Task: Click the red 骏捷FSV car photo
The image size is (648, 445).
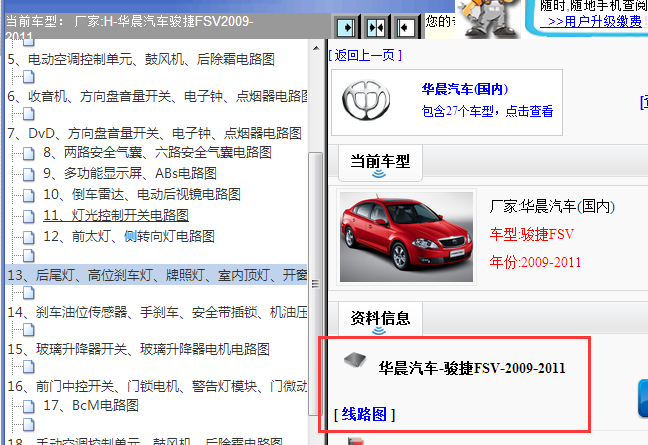Action: pos(406,237)
